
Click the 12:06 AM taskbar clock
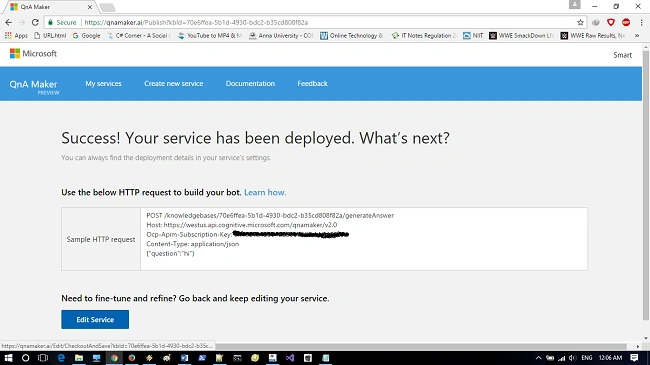pos(610,358)
